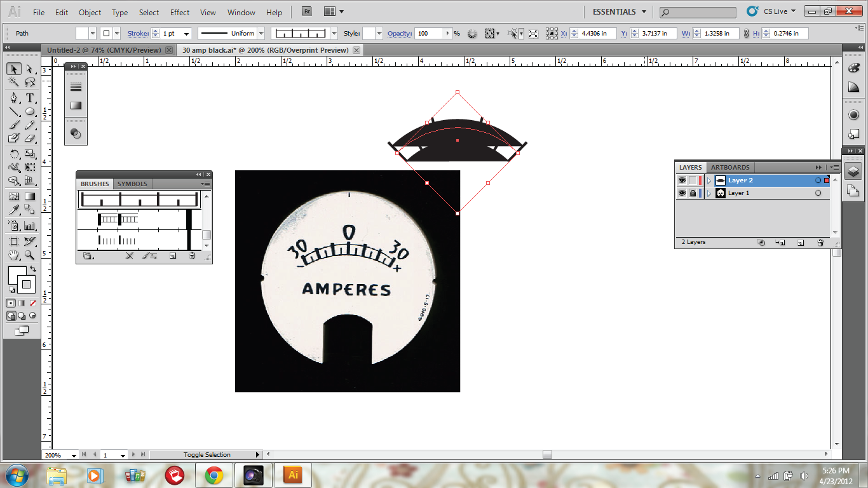Select the Eyedropper tool
The width and height of the screenshot is (868, 488).
pyautogui.click(x=13, y=210)
